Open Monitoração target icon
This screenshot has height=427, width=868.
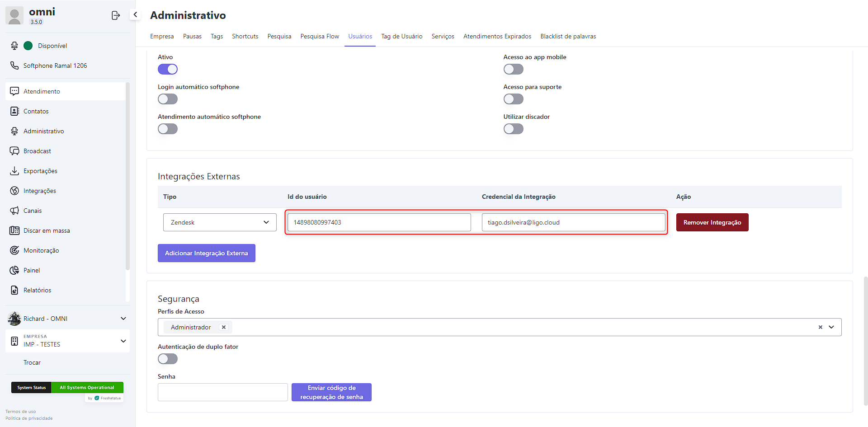point(14,250)
